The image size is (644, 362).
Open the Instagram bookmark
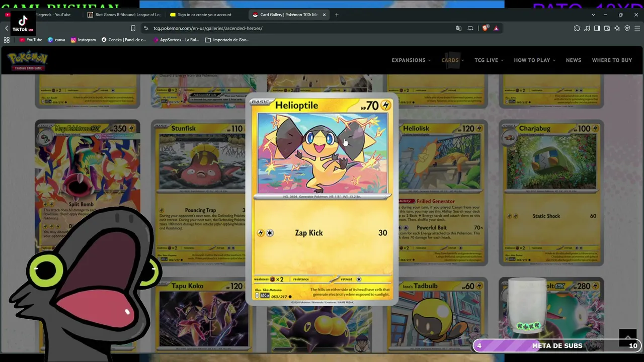coord(83,40)
